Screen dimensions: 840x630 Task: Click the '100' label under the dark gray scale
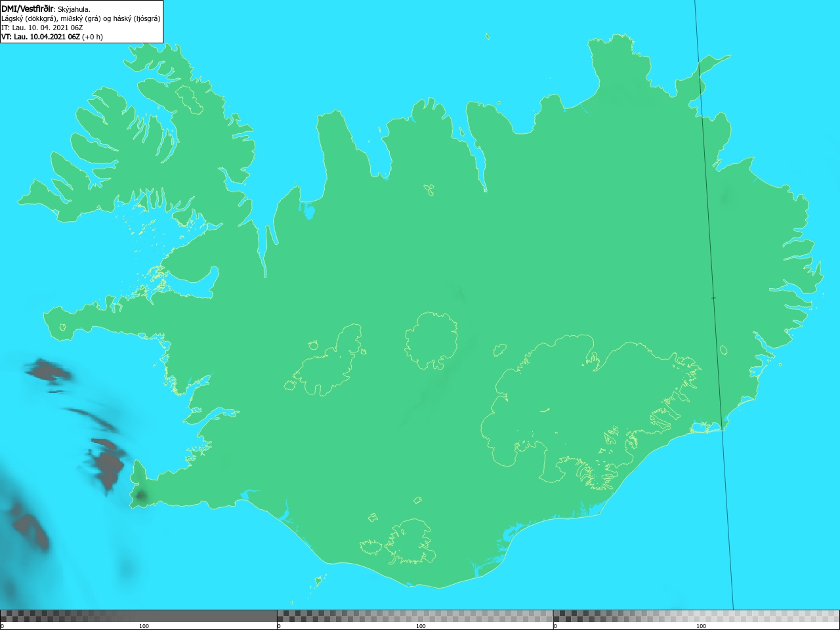144,626
